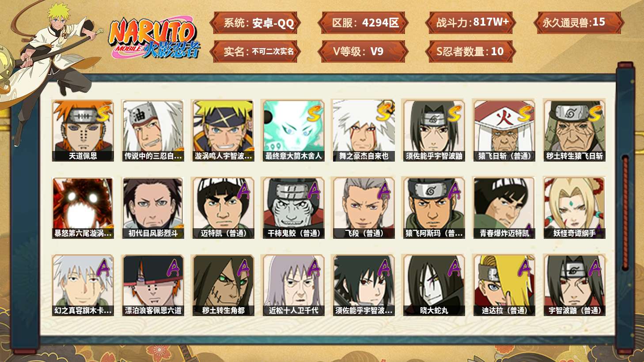Click the 干柿鬼鲛（普通） ninja card

[293, 208]
